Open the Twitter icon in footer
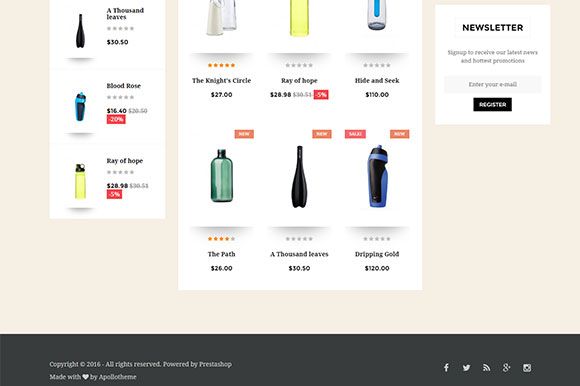Image resolution: width=580 pixels, height=386 pixels. (466, 368)
